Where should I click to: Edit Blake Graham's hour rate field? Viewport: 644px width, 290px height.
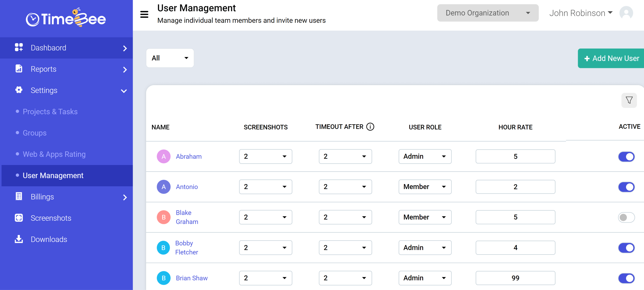pos(515,217)
